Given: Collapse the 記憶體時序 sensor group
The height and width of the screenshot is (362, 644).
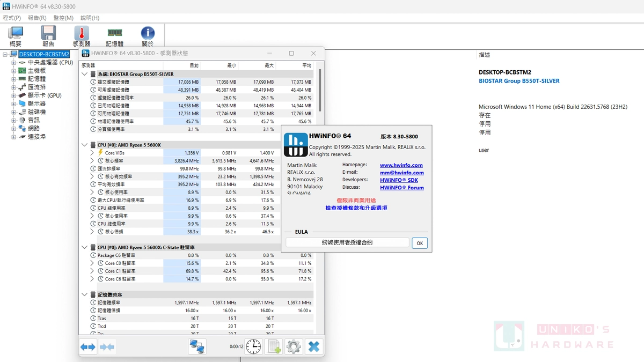Looking at the screenshot, I should (x=85, y=294).
